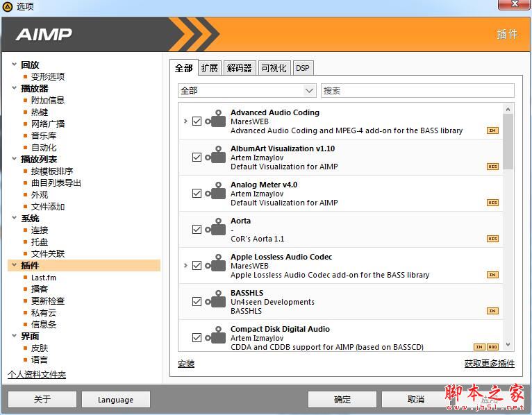
Task: Click the VIS badge on Analog Meter
Action: click(x=492, y=203)
